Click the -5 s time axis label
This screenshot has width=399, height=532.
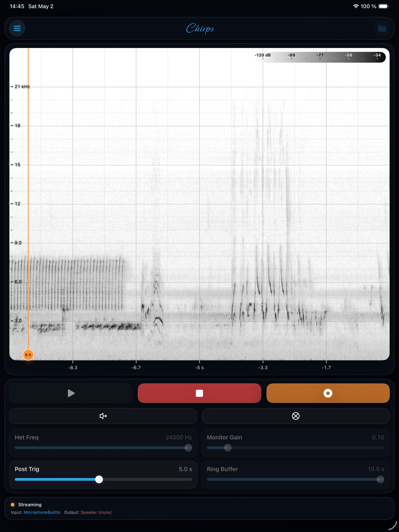pyautogui.click(x=199, y=368)
